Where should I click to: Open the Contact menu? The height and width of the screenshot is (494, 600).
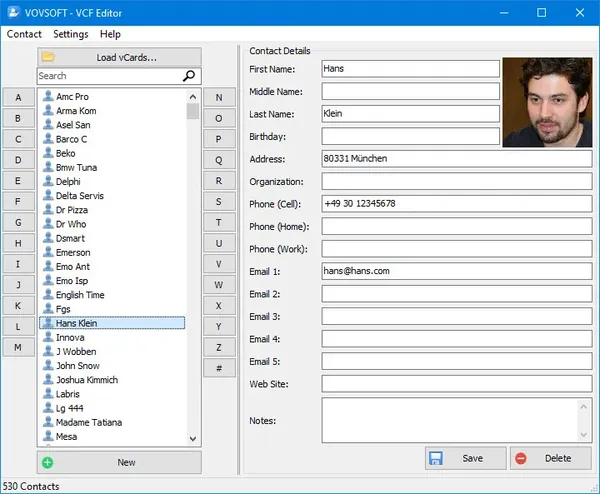click(x=24, y=34)
